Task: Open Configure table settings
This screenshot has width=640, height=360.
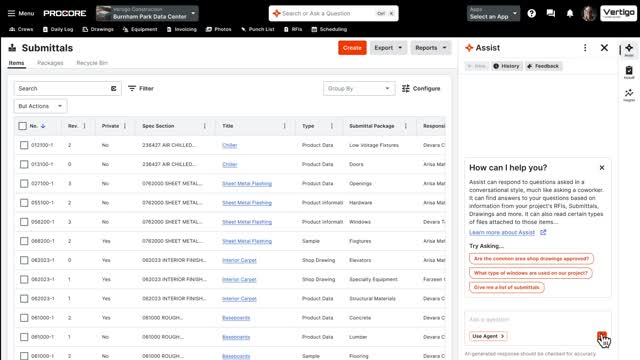Action: pyautogui.click(x=421, y=89)
